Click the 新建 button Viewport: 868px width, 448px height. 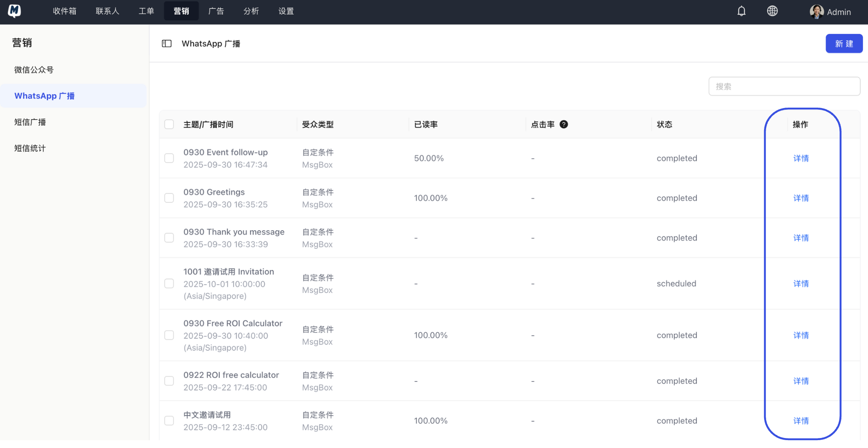[x=843, y=44]
